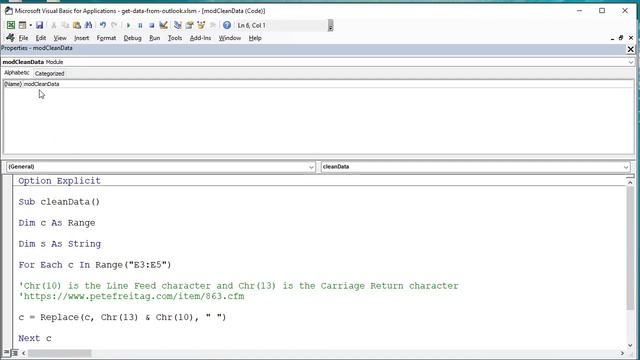Viewport: 640px width, 360px height.
Task: Click the Cut toolbar icon
Action: 53,25
